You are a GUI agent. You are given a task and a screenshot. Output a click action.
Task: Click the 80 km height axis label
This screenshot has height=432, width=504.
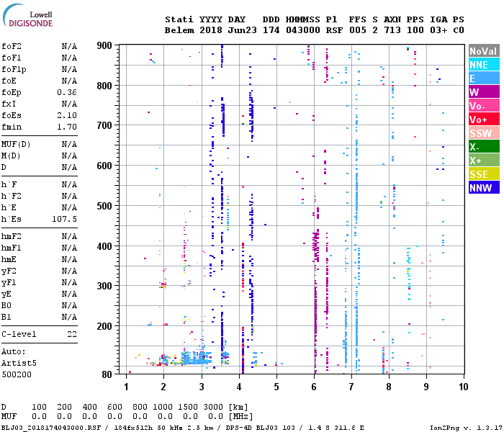coord(107,374)
